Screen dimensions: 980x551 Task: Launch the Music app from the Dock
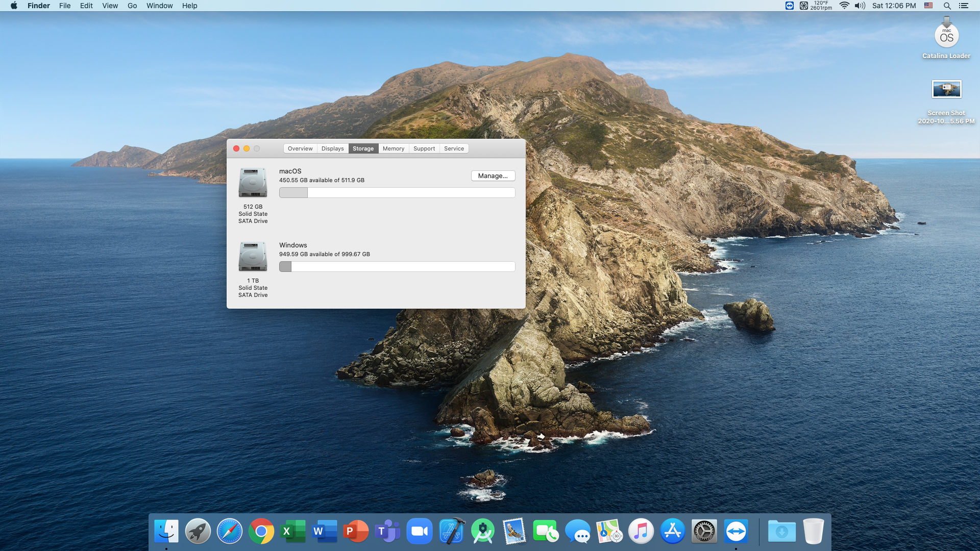click(641, 532)
